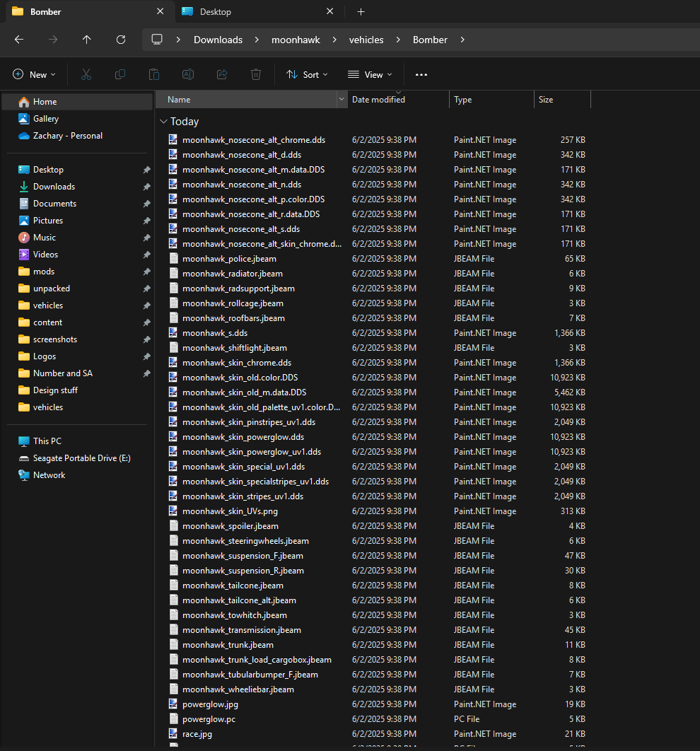This screenshot has width=700, height=751.
Task: Switch to the Desktop tab
Action: click(x=259, y=12)
